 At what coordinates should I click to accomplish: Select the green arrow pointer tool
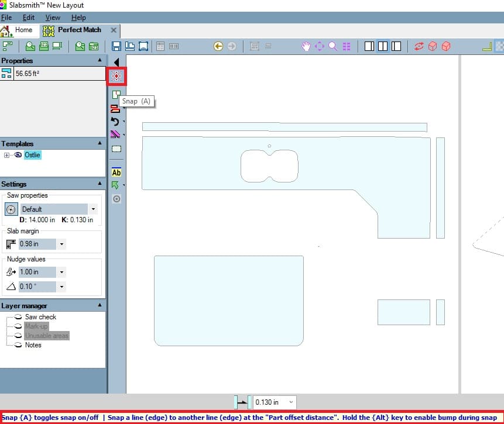(x=115, y=185)
